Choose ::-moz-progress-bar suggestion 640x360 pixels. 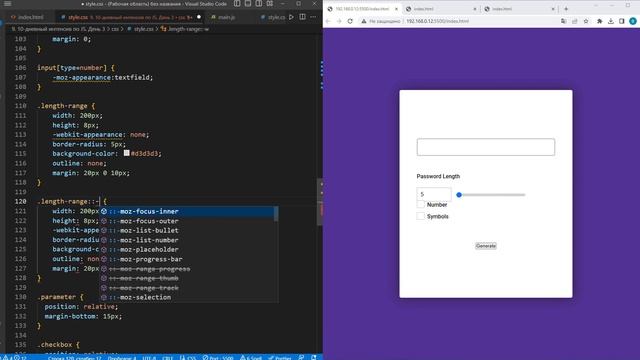(x=189, y=259)
